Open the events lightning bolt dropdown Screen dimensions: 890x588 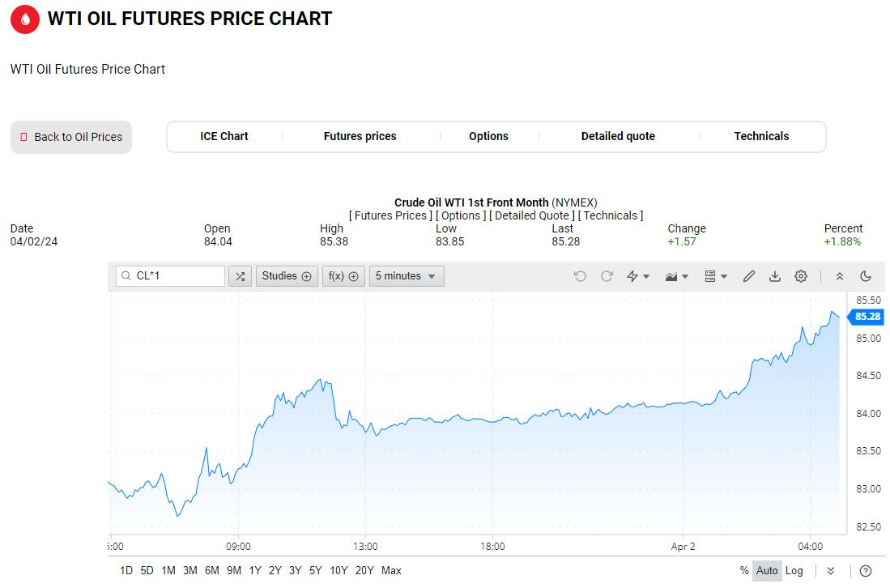pyautogui.click(x=638, y=276)
